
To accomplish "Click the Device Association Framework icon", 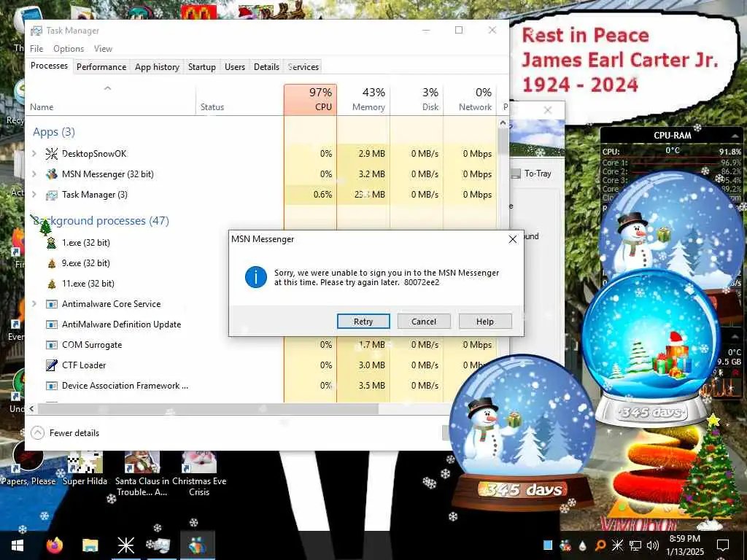I will pos(52,386).
